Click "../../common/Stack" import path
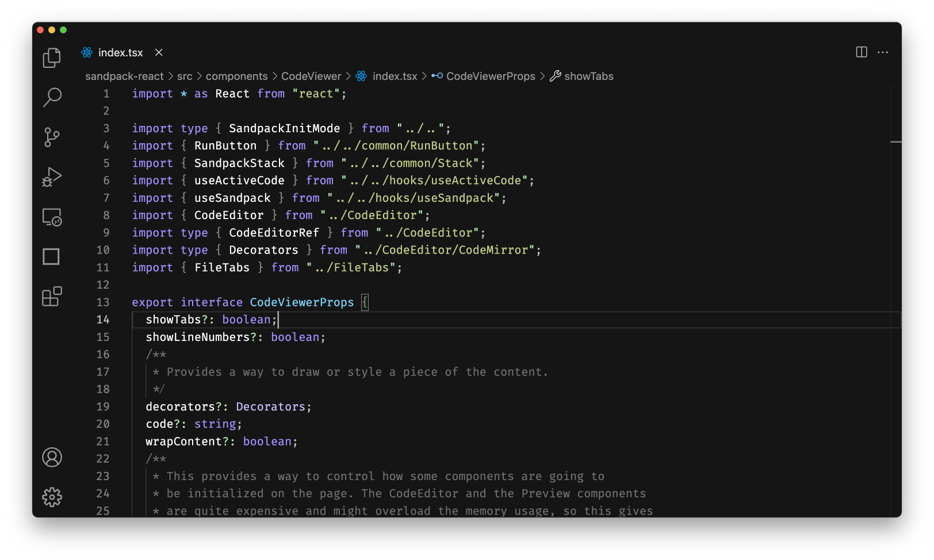This screenshot has height=560, width=934. click(x=410, y=163)
